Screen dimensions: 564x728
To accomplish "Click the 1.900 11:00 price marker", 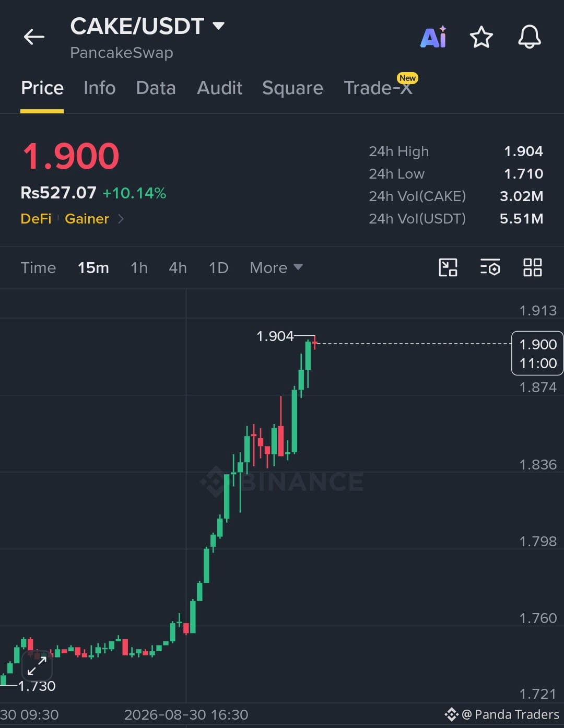I will 537,354.
